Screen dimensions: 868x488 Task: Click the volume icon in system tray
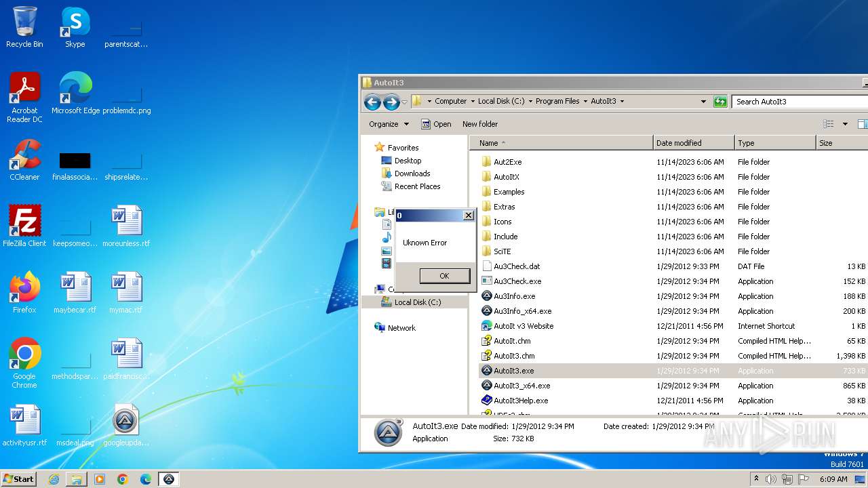pos(771,479)
